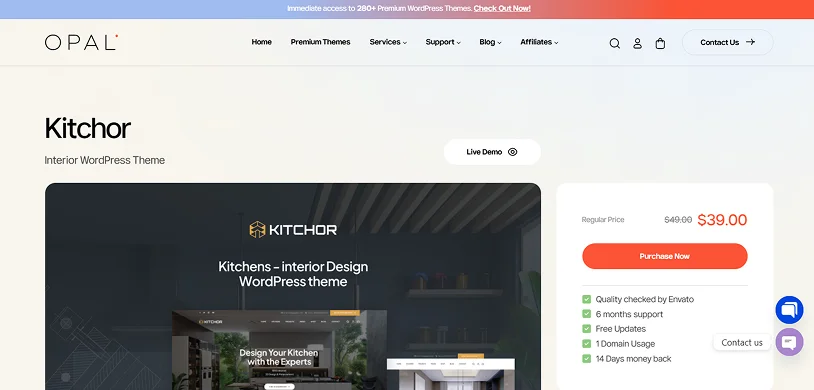Open the user account icon
Image resolution: width=814 pixels, height=390 pixels.
(x=637, y=44)
